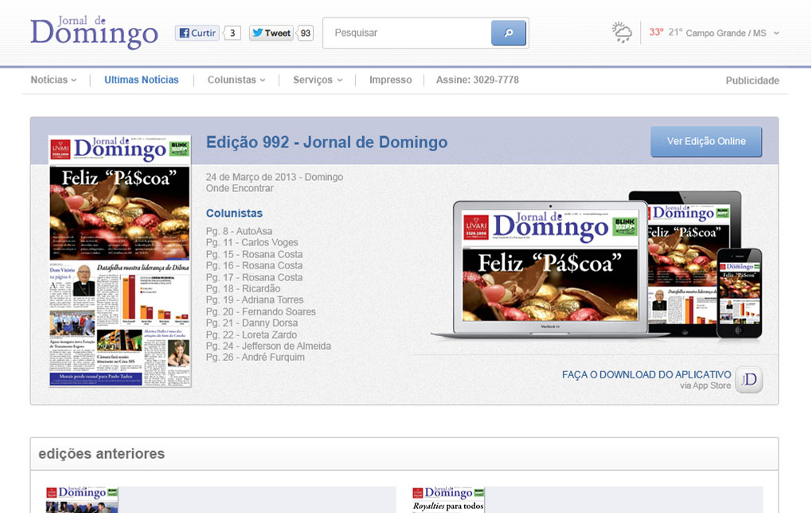The height and width of the screenshot is (513, 812).
Task: Click the Jornal de Domingo site logo
Action: 94,33
